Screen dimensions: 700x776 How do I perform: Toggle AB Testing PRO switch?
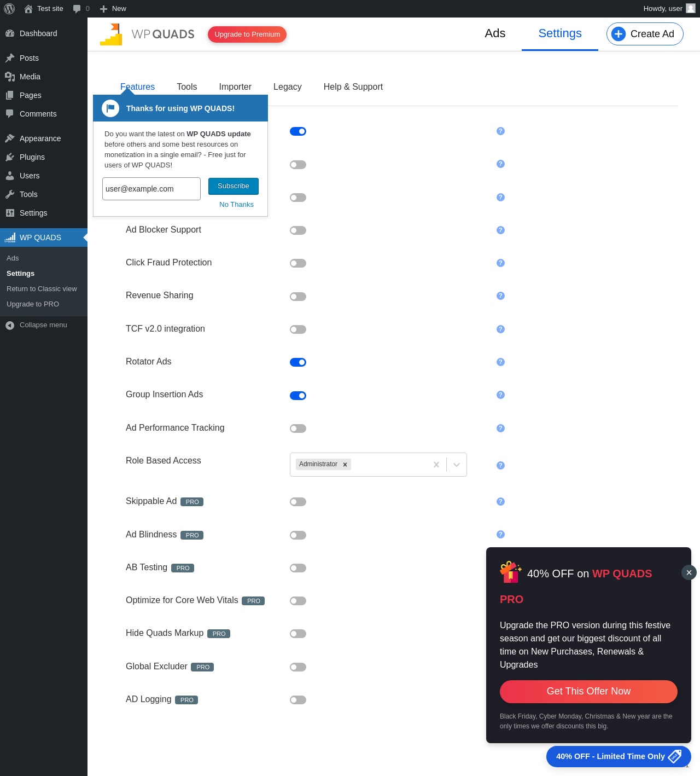298,568
